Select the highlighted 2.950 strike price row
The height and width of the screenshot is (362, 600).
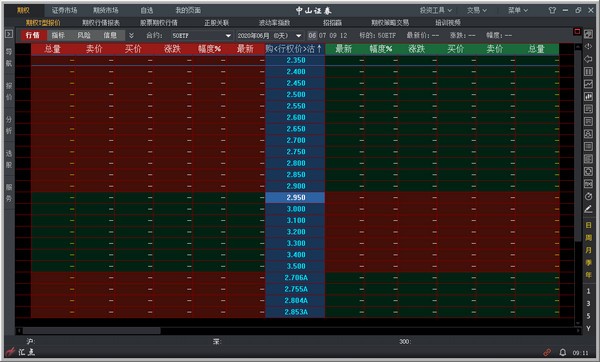click(x=295, y=197)
